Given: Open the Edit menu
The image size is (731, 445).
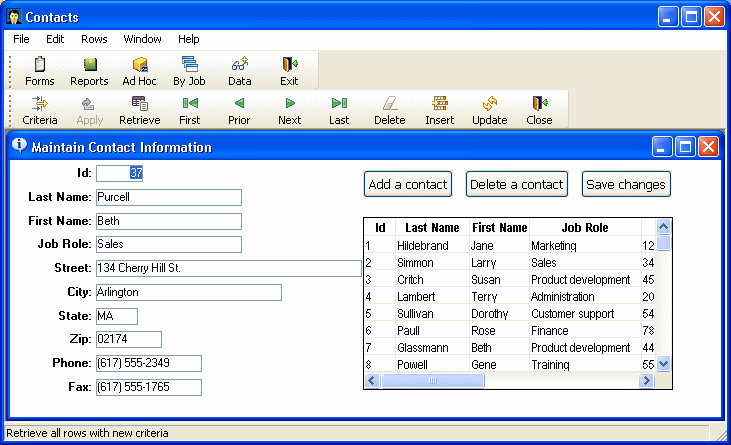Looking at the screenshot, I should (x=55, y=39).
